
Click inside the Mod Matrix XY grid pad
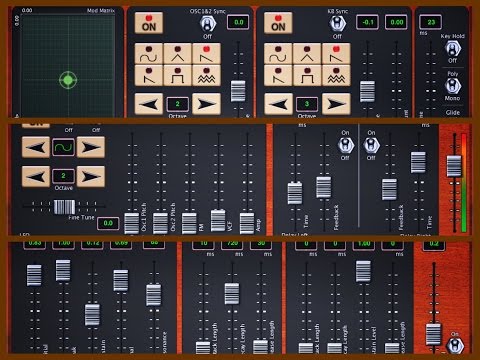pyautogui.click(x=68, y=65)
